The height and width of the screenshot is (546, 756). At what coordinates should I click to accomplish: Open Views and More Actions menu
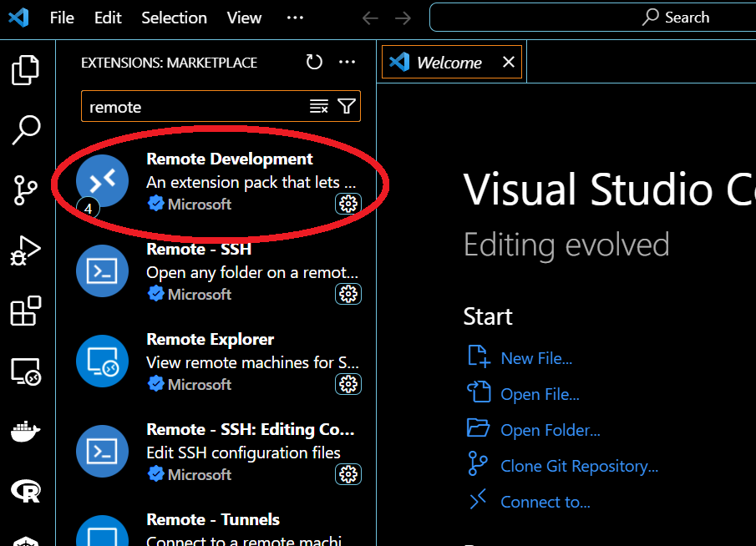coord(347,63)
